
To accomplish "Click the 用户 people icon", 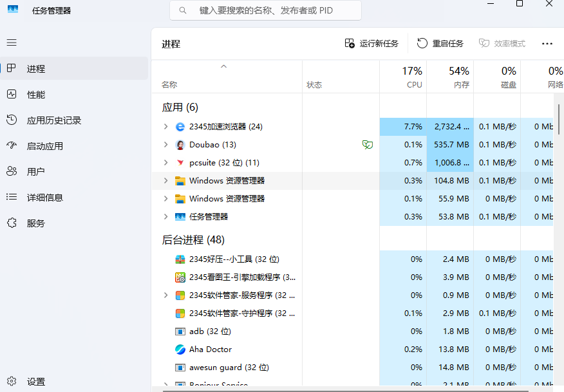I will click(12, 171).
